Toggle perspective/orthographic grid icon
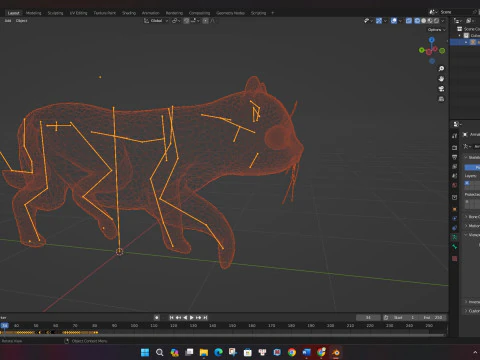Image resolution: width=480 pixels, height=360 pixels. 441,99
